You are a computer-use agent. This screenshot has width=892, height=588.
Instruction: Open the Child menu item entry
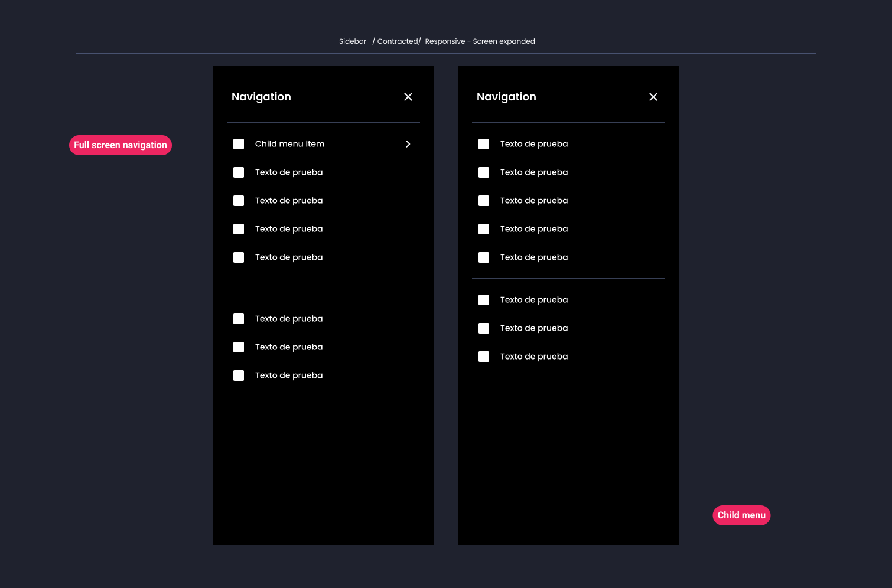click(323, 144)
